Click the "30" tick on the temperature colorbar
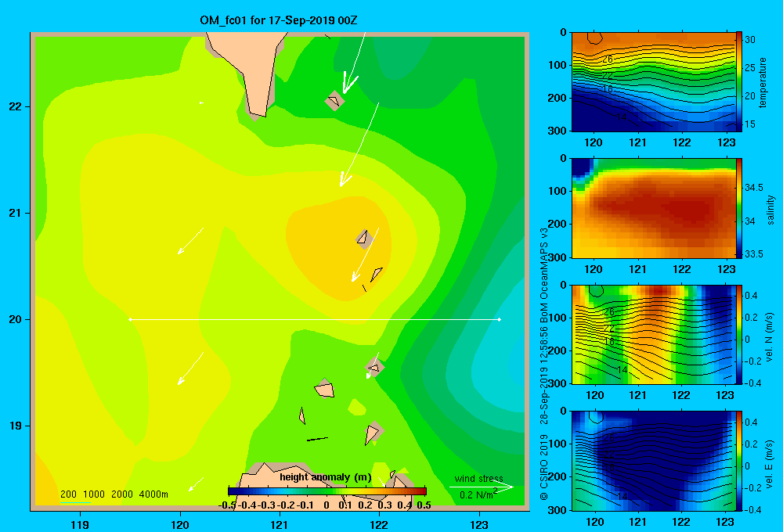 750,39
